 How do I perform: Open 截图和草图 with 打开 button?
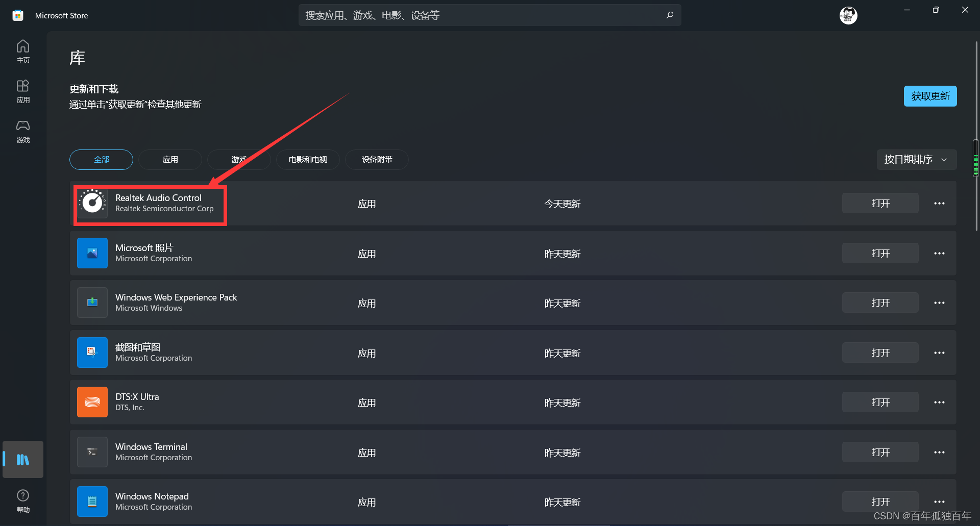click(880, 353)
